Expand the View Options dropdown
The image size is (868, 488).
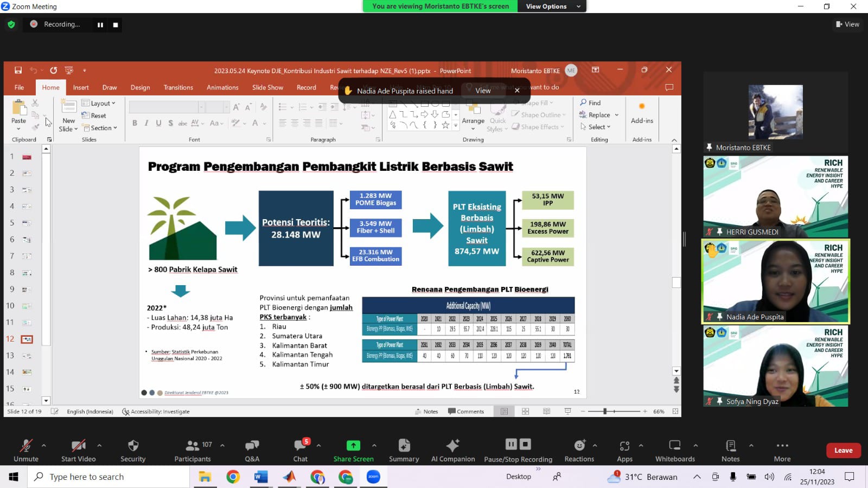(552, 7)
